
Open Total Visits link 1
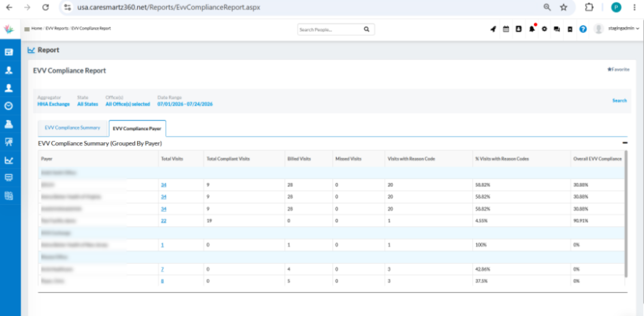(162, 245)
